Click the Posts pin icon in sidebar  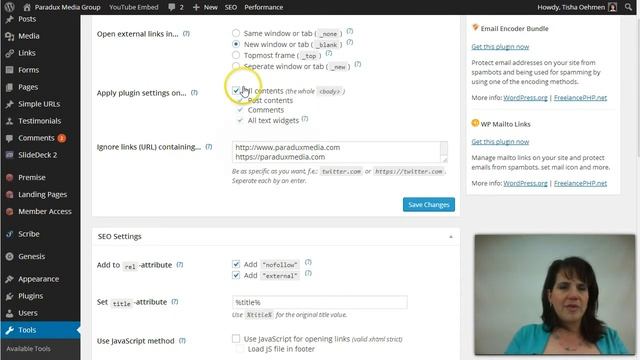(9, 19)
